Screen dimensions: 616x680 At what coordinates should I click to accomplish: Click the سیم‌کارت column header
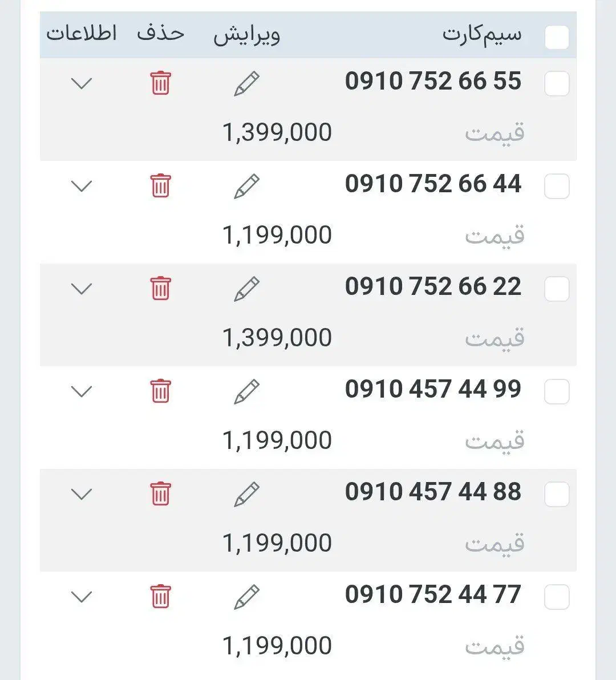pyautogui.click(x=482, y=34)
